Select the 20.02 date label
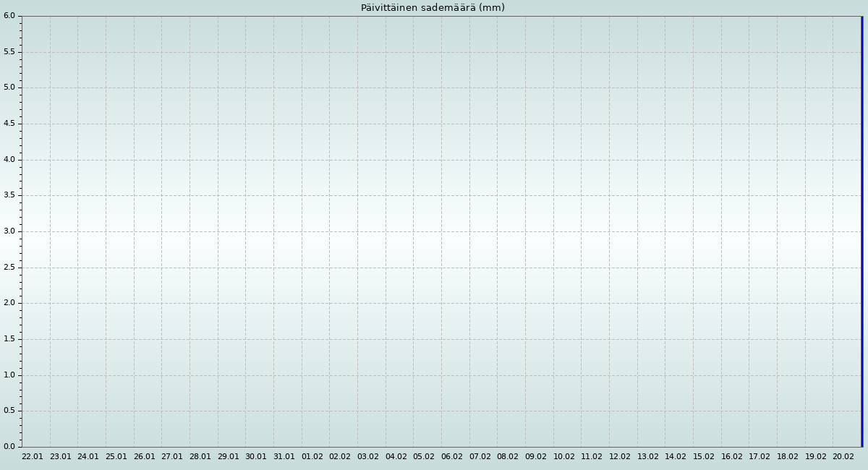The width and height of the screenshot is (868, 470). click(843, 457)
